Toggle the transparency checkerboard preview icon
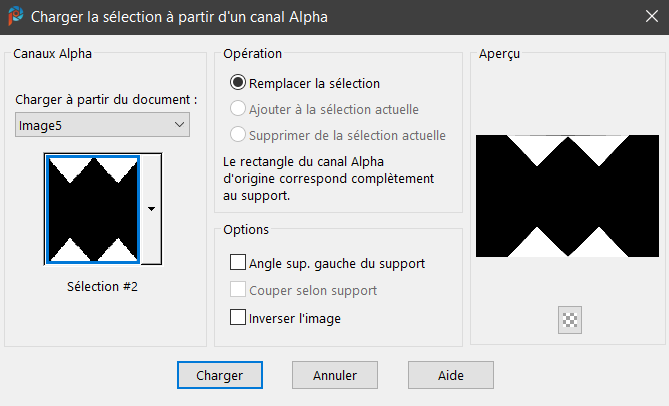 pos(571,320)
